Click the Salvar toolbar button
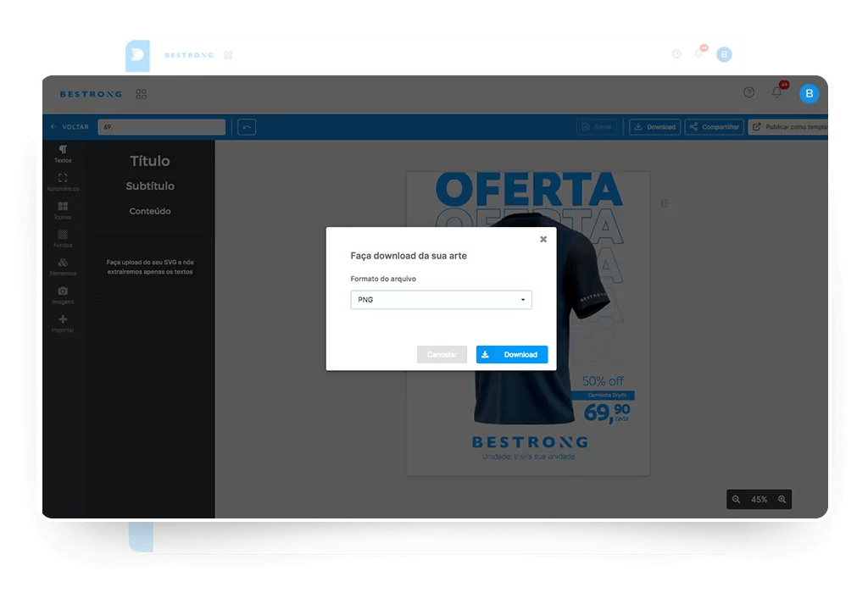This screenshot has height=593, width=868. tap(596, 127)
